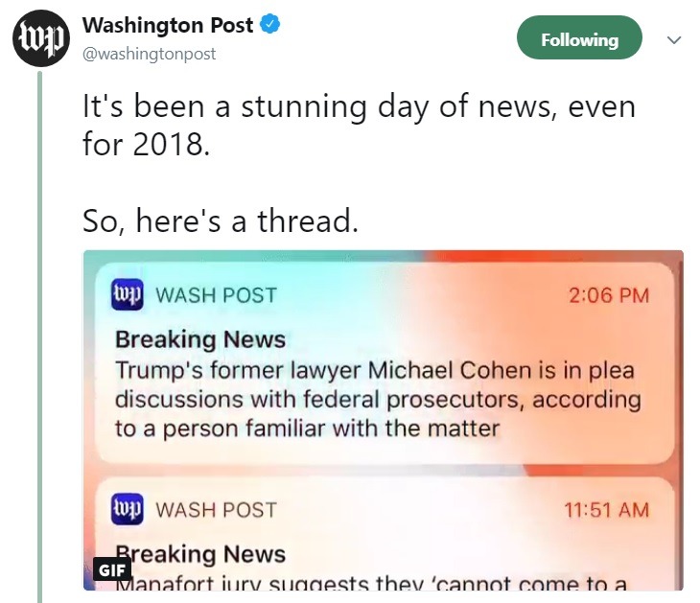Click the WP icon in the 11:51 AM notification
Viewport: 700px width, 603px height.
(128, 509)
